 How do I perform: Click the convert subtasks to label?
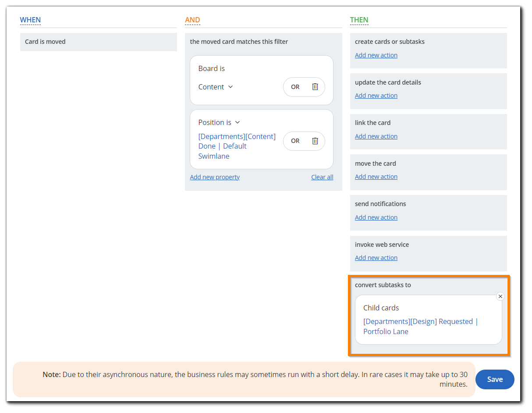(x=383, y=285)
